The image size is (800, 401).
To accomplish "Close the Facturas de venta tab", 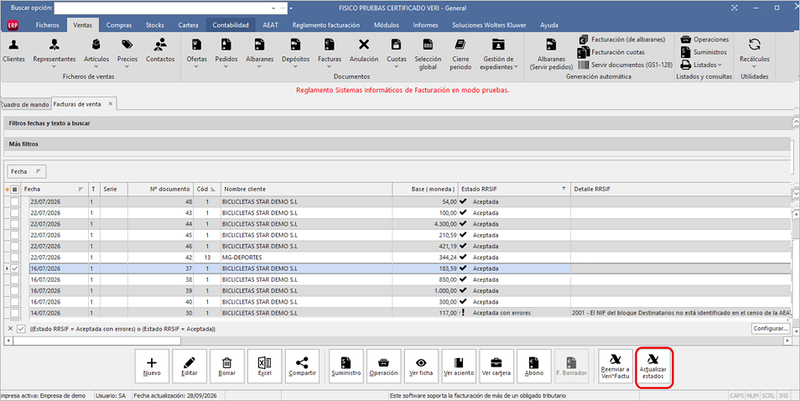I will (x=110, y=104).
